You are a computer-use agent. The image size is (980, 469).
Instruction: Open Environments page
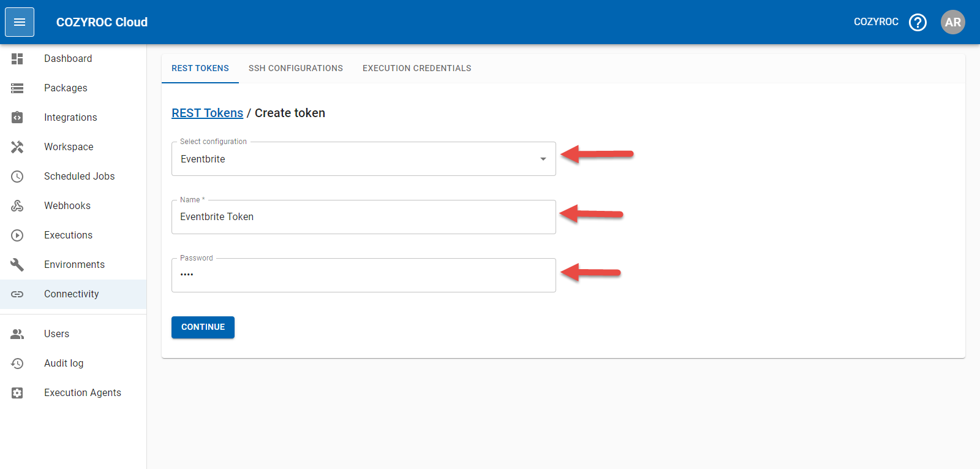(73, 265)
